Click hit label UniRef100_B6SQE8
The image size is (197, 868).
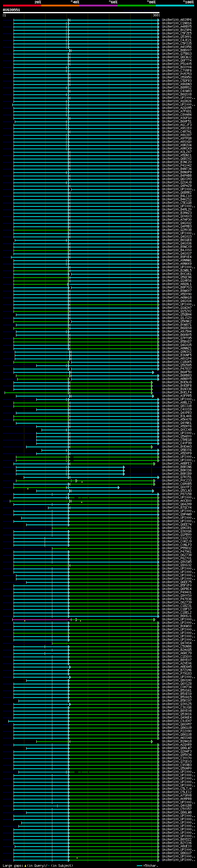pyautogui.click(x=177, y=240)
